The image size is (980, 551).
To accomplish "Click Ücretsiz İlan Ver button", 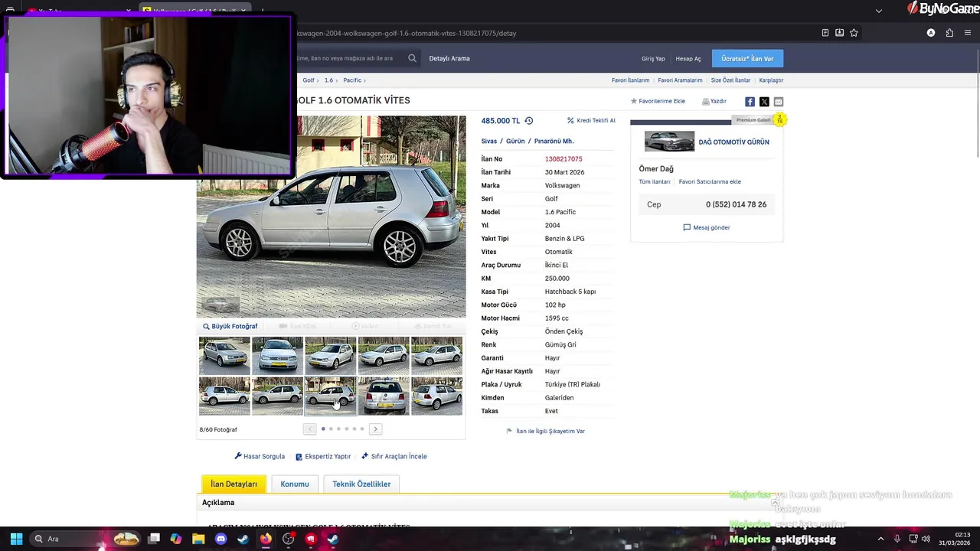I will (747, 59).
